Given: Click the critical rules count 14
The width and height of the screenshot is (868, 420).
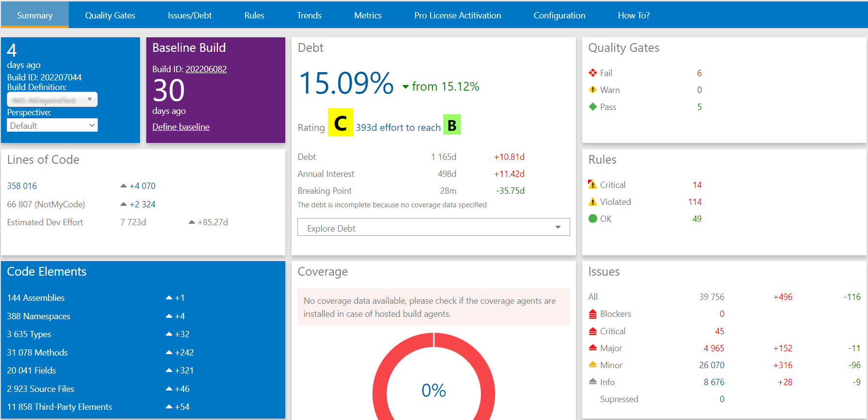Looking at the screenshot, I should point(697,185).
